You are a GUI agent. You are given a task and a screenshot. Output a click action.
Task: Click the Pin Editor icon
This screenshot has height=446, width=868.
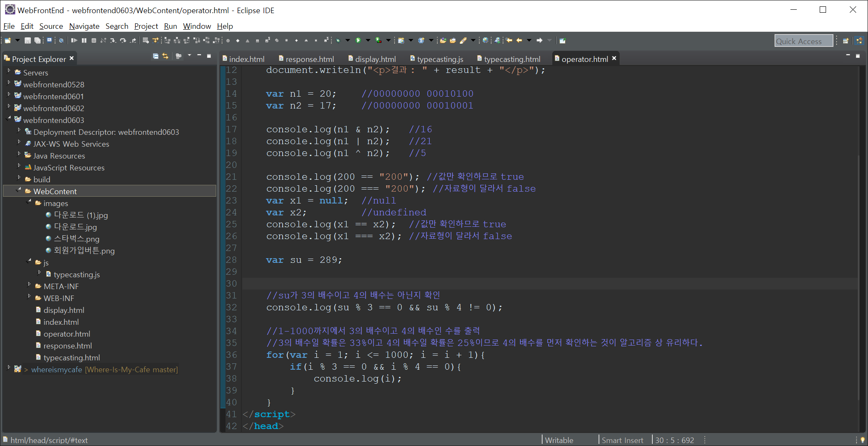pyautogui.click(x=562, y=41)
